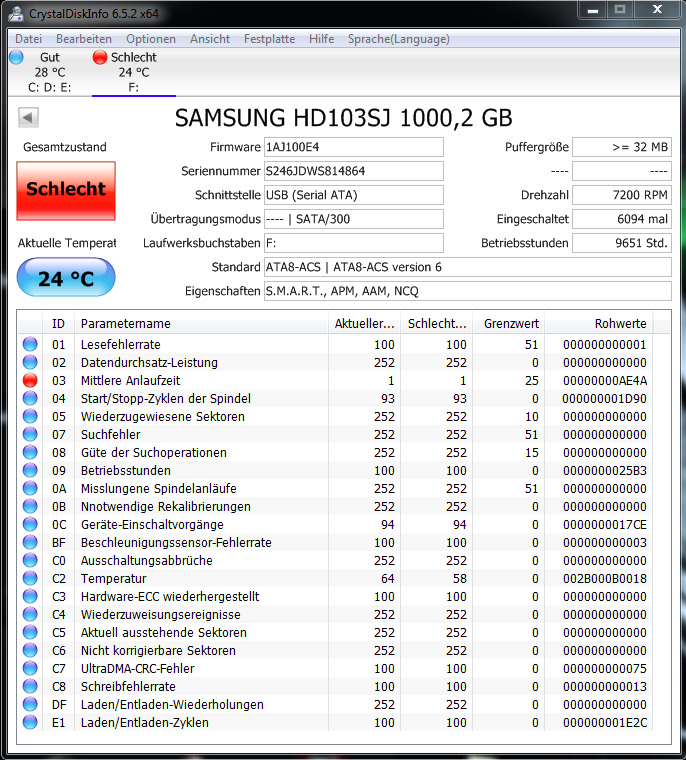This screenshot has width=686, height=760.
Task: Click the 24 °C temperature button
Action: pyautogui.click(x=66, y=277)
